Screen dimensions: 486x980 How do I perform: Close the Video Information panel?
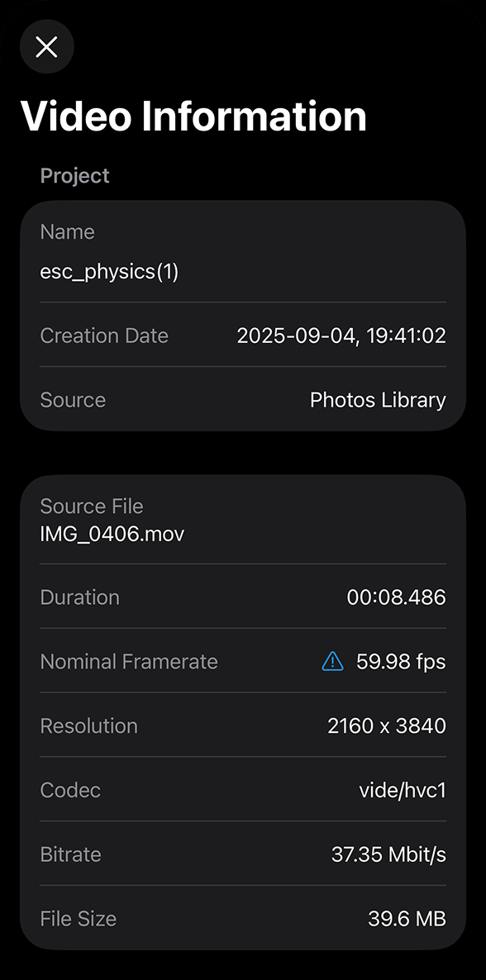(x=47, y=47)
